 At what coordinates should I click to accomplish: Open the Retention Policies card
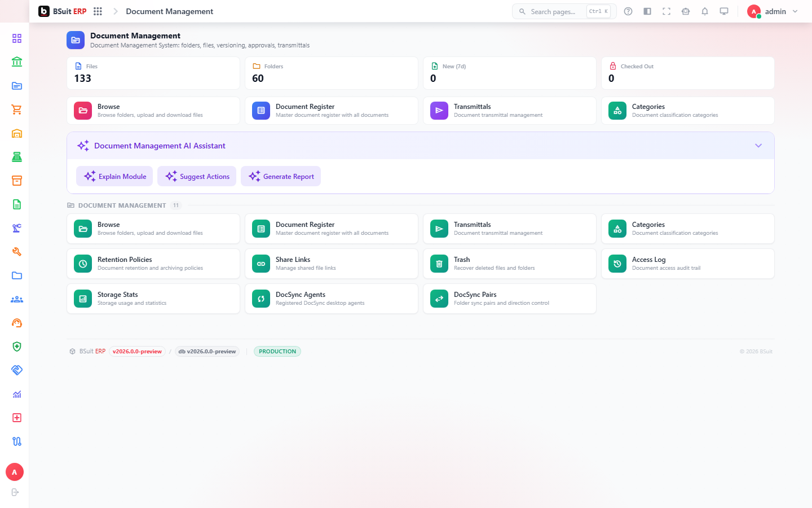153,264
